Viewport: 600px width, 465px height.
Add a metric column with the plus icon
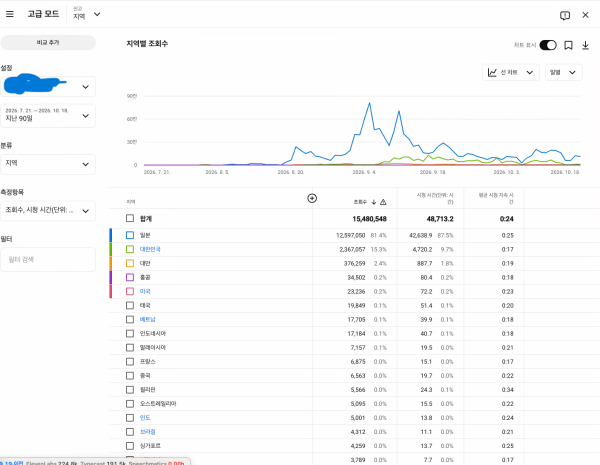[x=312, y=198]
